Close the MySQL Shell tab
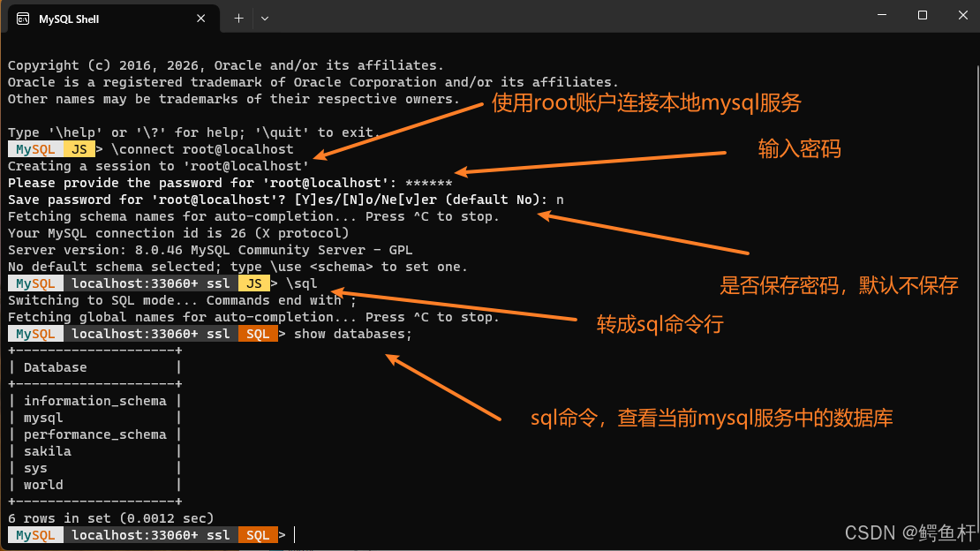 [200, 19]
